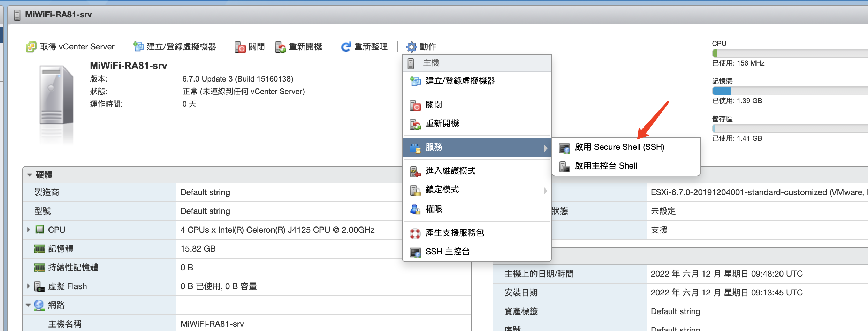Click the 儲存區 usage bar
868x331 pixels.
(x=790, y=129)
